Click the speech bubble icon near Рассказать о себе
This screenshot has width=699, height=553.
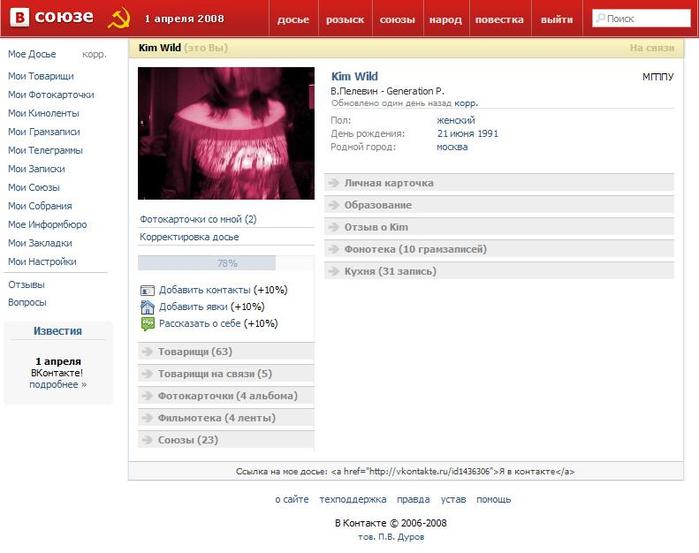pos(147,324)
